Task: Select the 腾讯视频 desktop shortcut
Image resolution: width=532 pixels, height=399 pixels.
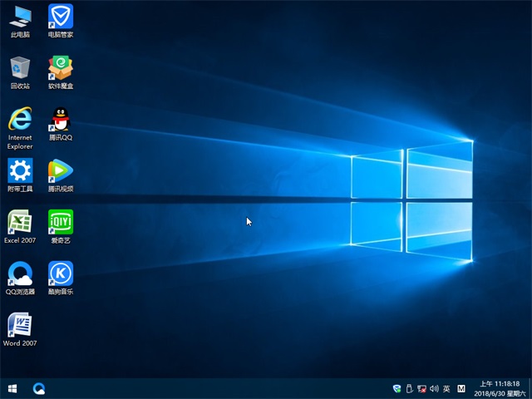Action: pyautogui.click(x=61, y=171)
